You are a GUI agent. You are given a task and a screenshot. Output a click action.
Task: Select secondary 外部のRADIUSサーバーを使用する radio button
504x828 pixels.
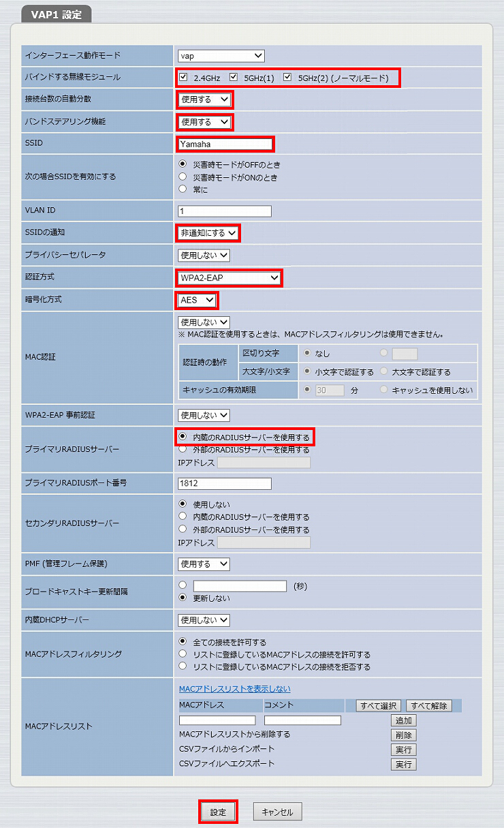pyautogui.click(x=183, y=529)
